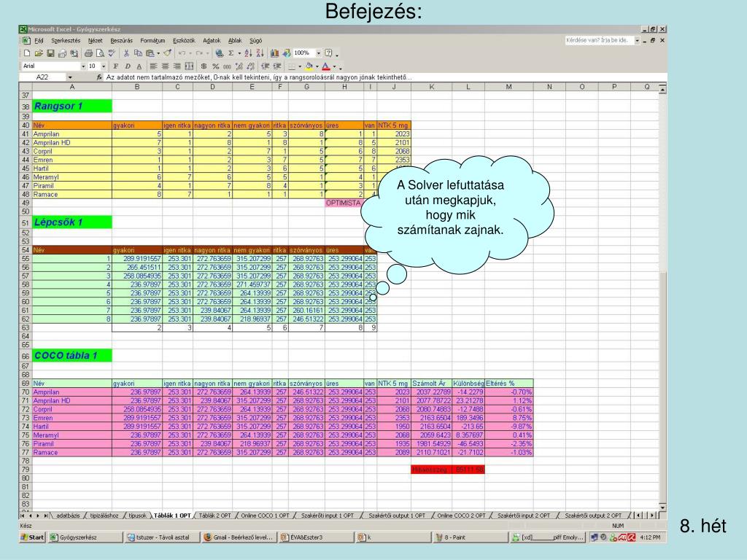Click the Print icon in the toolbar

point(88,53)
